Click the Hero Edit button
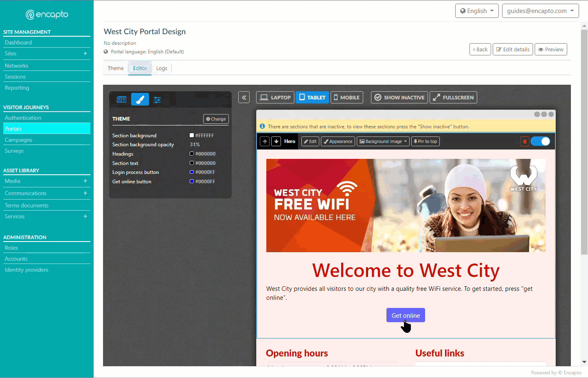The height and width of the screenshot is (378, 588). pyautogui.click(x=310, y=141)
